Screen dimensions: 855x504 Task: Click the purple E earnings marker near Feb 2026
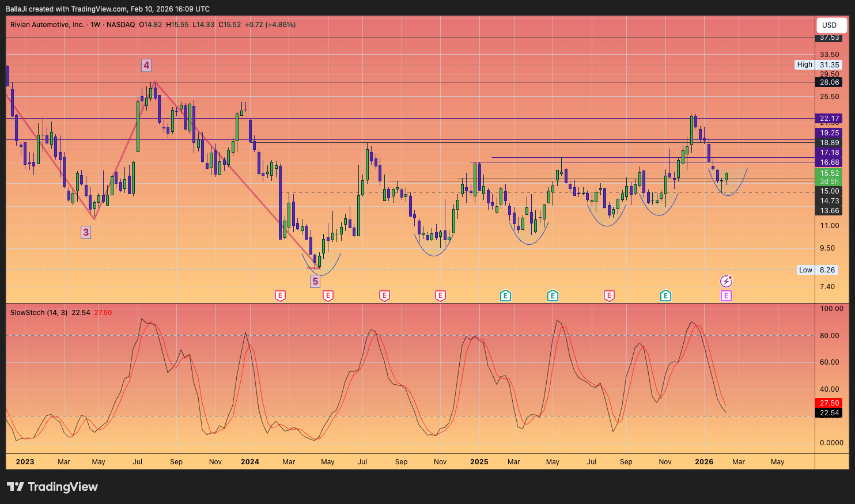[x=726, y=296]
